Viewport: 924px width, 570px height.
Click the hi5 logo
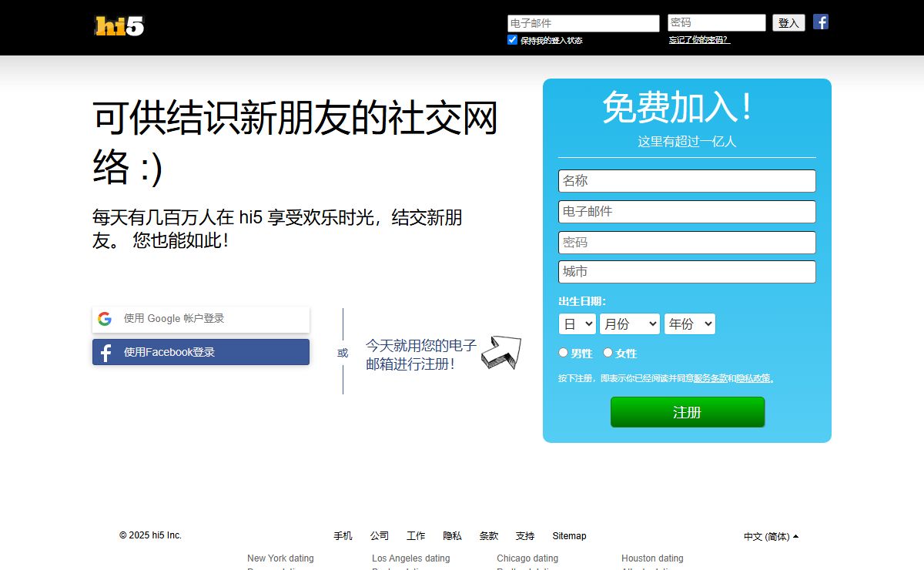click(119, 25)
